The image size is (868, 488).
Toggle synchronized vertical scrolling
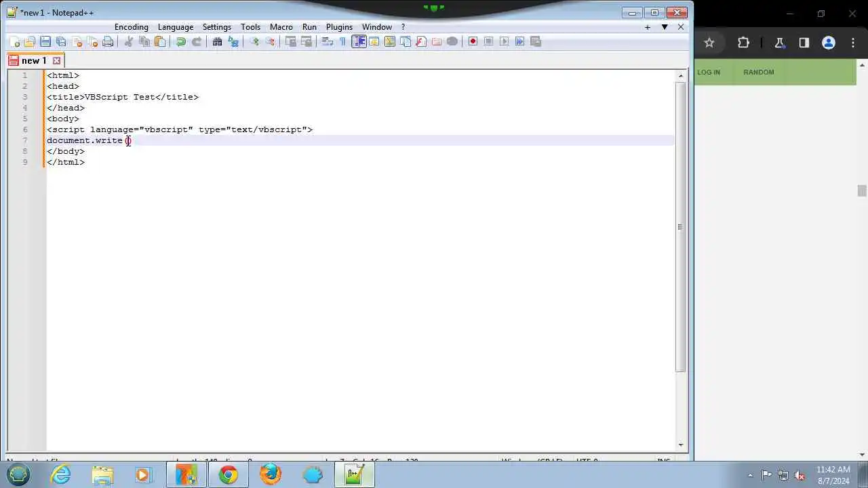(290, 41)
